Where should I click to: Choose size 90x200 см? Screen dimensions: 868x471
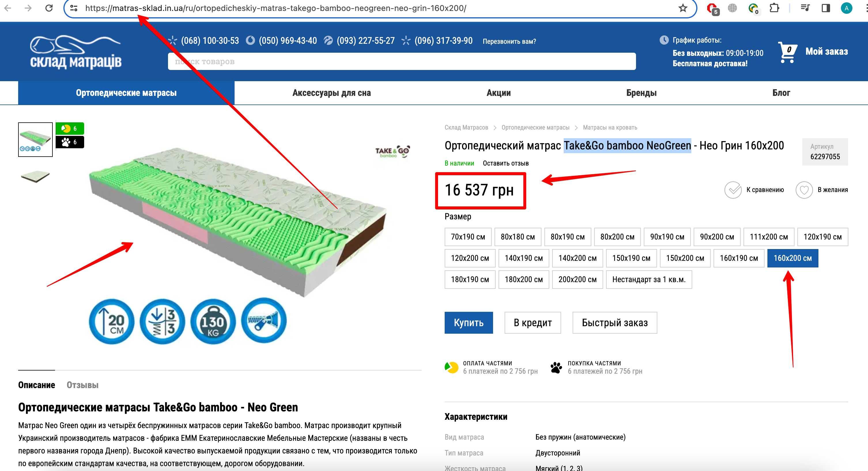pyautogui.click(x=717, y=237)
